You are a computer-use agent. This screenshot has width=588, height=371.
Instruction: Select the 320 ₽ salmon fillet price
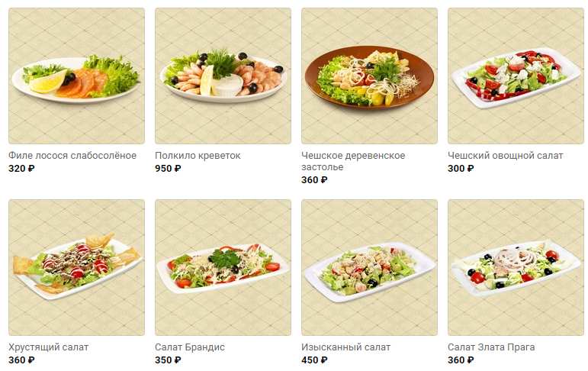click(x=21, y=169)
